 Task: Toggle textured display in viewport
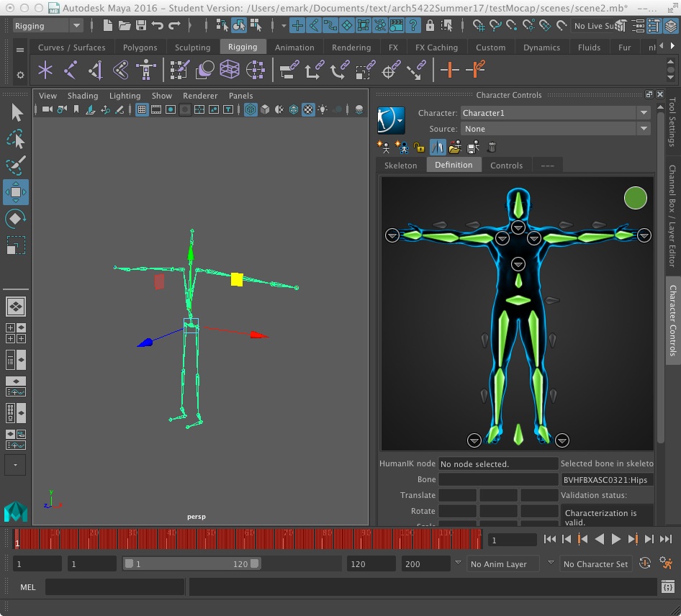click(x=308, y=110)
